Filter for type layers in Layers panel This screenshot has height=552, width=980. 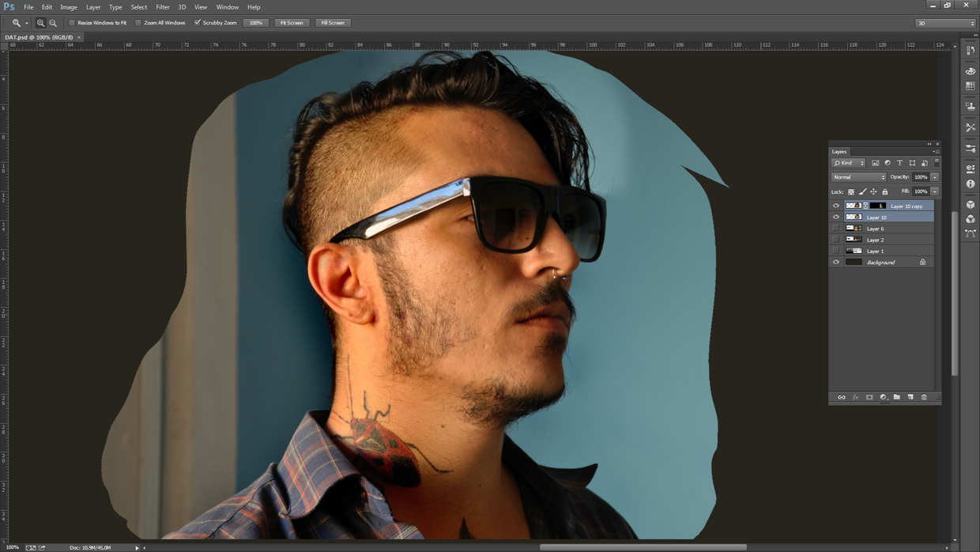point(900,163)
